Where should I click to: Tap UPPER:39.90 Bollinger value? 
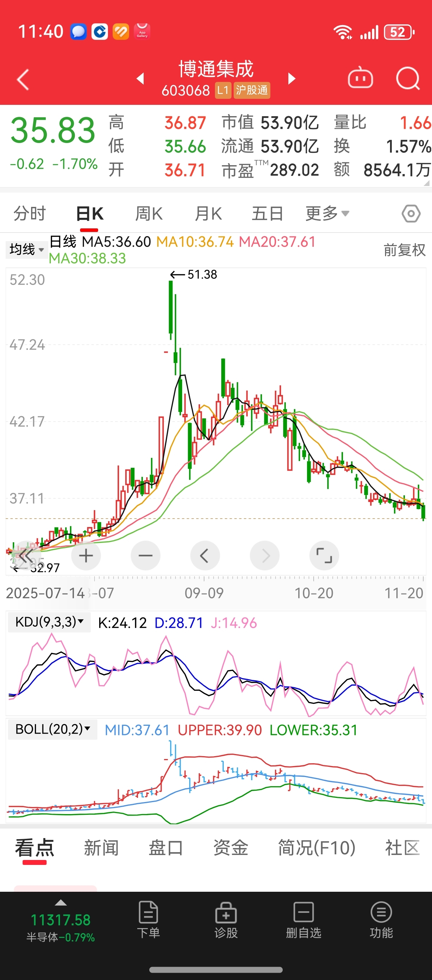[x=220, y=730]
